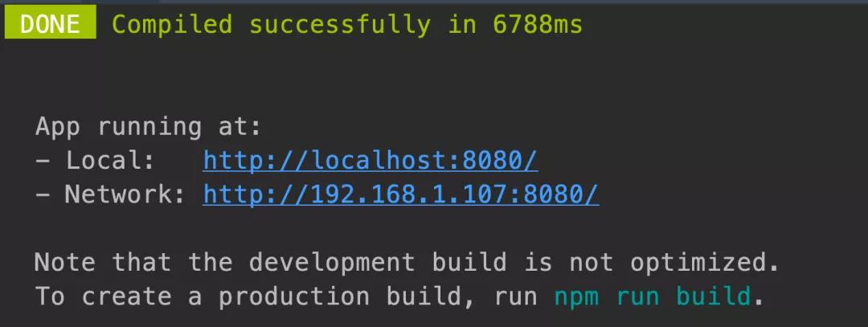Click the dash before "Network:"

coord(42,195)
